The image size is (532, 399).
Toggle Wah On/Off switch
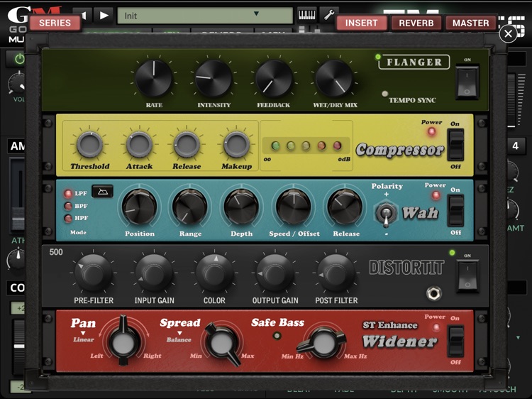[x=455, y=211]
